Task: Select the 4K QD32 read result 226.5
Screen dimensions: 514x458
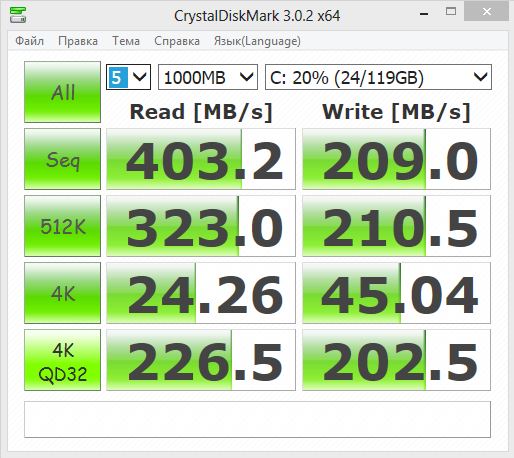Action: [x=201, y=360]
